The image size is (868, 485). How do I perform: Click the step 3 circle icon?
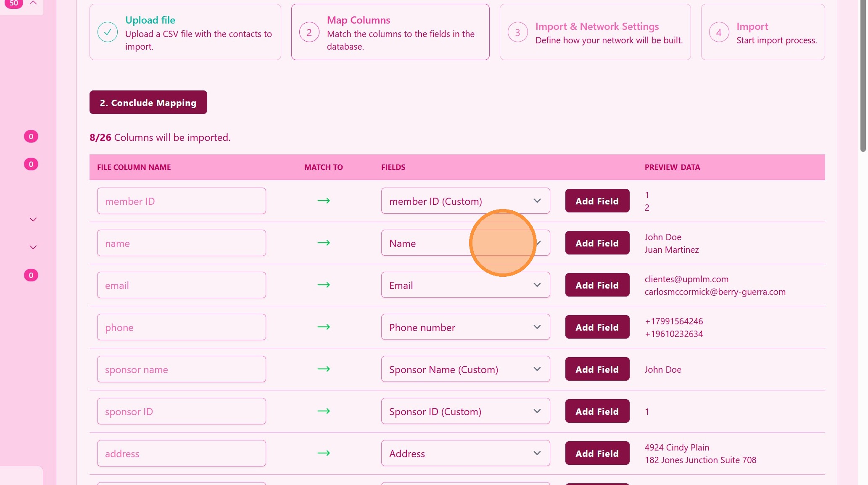click(517, 32)
